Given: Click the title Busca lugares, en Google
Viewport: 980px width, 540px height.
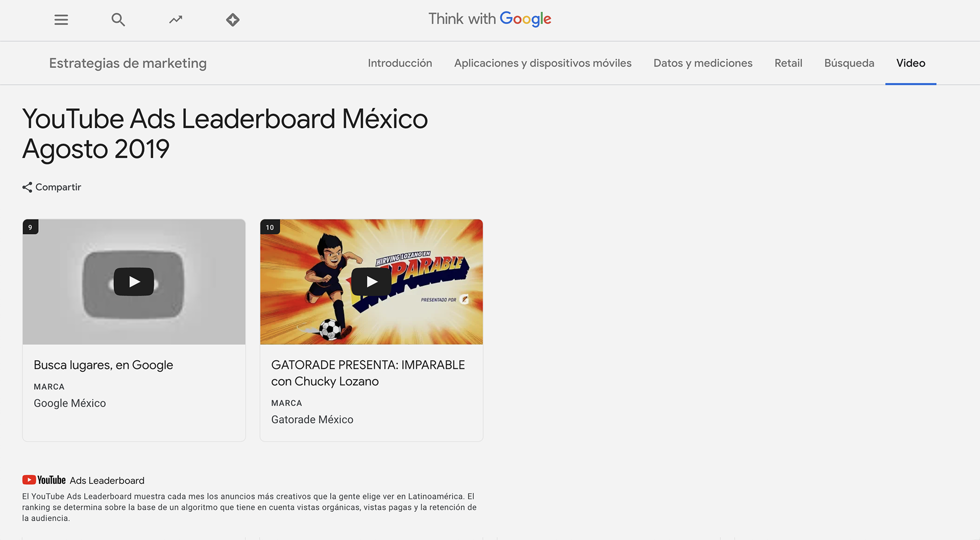Looking at the screenshot, I should click(x=103, y=365).
